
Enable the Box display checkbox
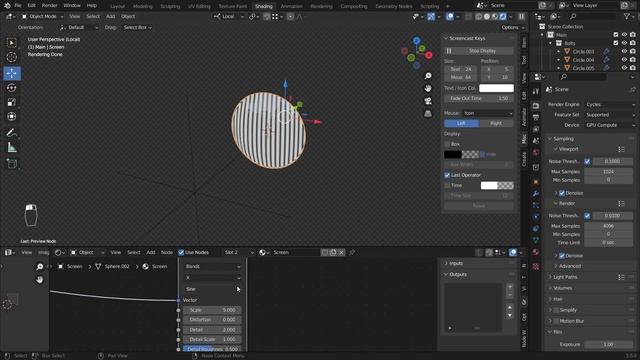(447, 144)
